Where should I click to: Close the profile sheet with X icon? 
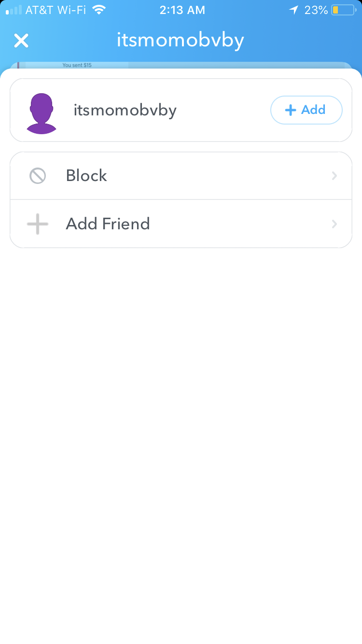point(21,41)
